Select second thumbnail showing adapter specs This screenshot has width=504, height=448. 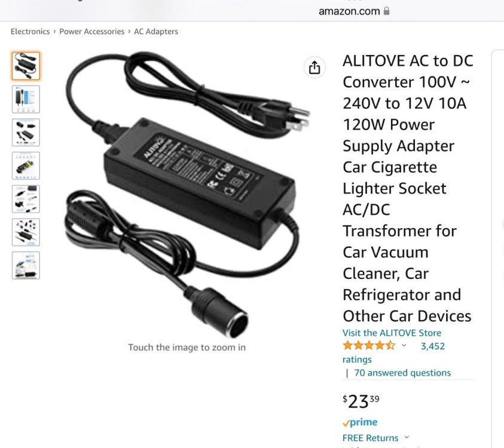[x=26, y=99]
